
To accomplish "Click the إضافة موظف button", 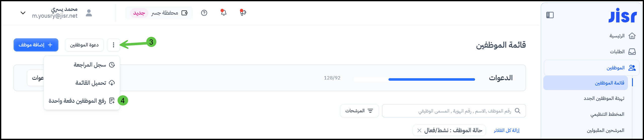I will pos(36,45).
